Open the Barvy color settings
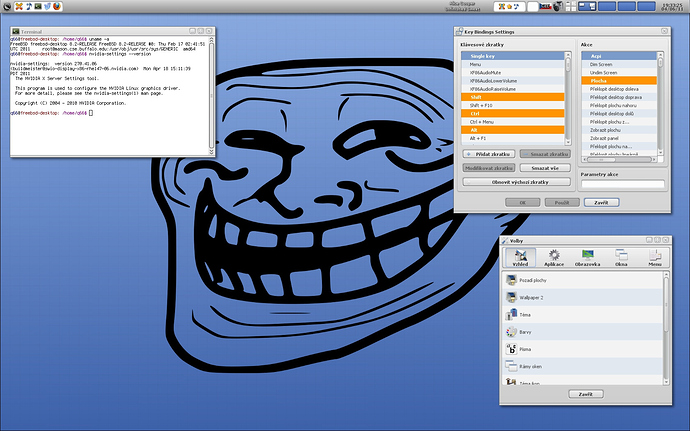The width and height of the screenshot is (690, 431). [x=525, y=332]
